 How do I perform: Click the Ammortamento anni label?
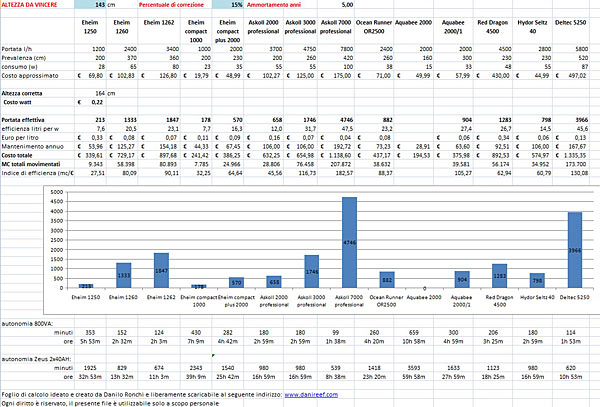(x=274, y=5)
